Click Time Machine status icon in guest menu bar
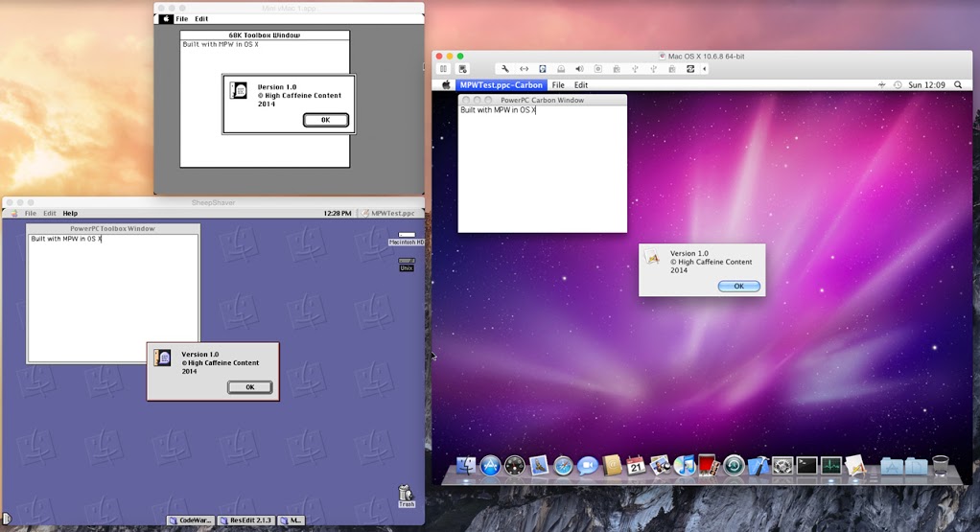 pyautogui.click(x=898, y=85)
